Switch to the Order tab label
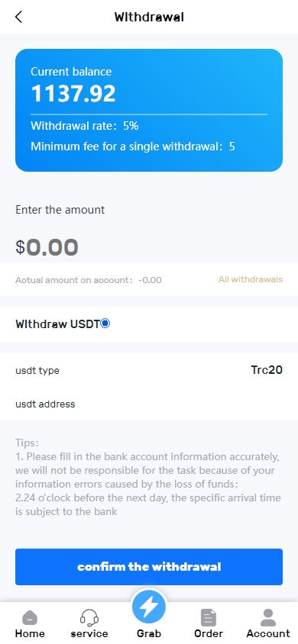Screen dimensions: 298x644 point(209,634)
